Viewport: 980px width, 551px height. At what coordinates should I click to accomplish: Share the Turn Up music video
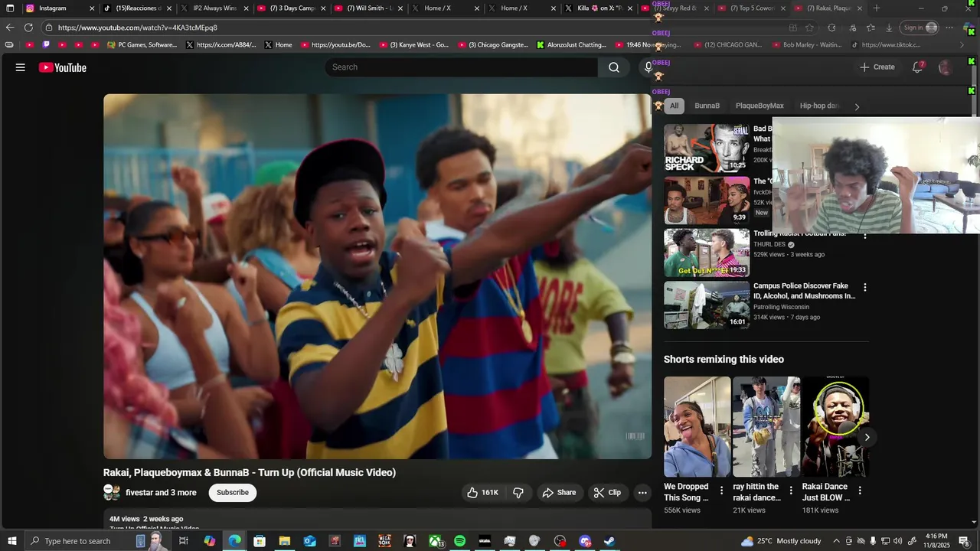point(559,493)
